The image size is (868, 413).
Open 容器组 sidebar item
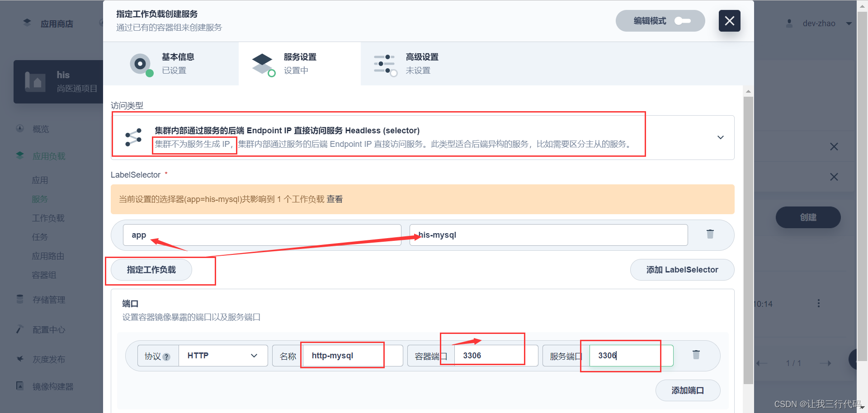click(44, 275)
